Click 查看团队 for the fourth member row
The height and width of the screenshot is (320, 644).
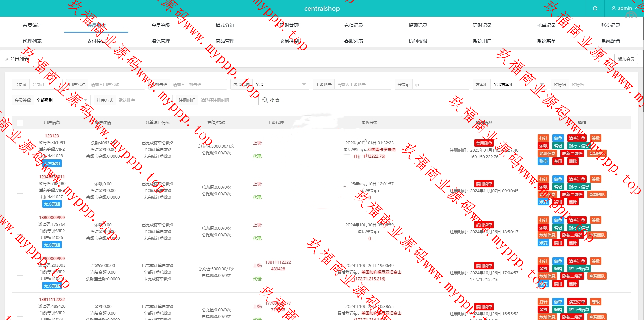(597, 276)
